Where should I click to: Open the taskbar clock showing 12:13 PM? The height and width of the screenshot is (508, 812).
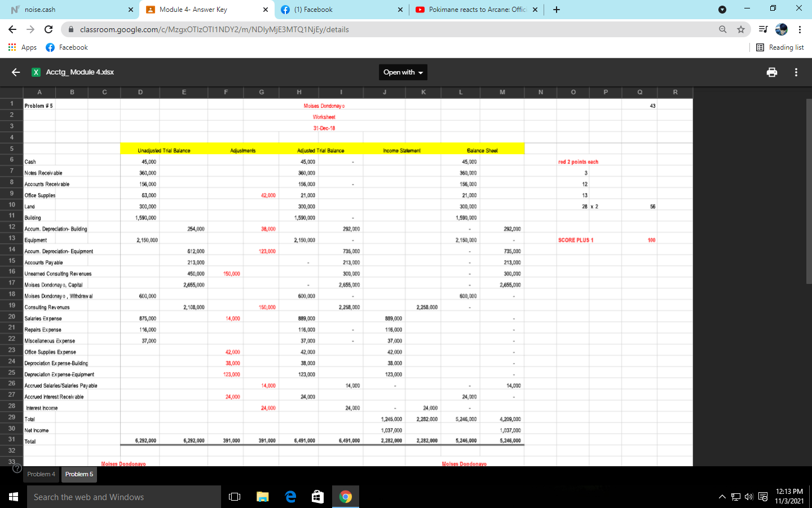click(x=789, y=496)
